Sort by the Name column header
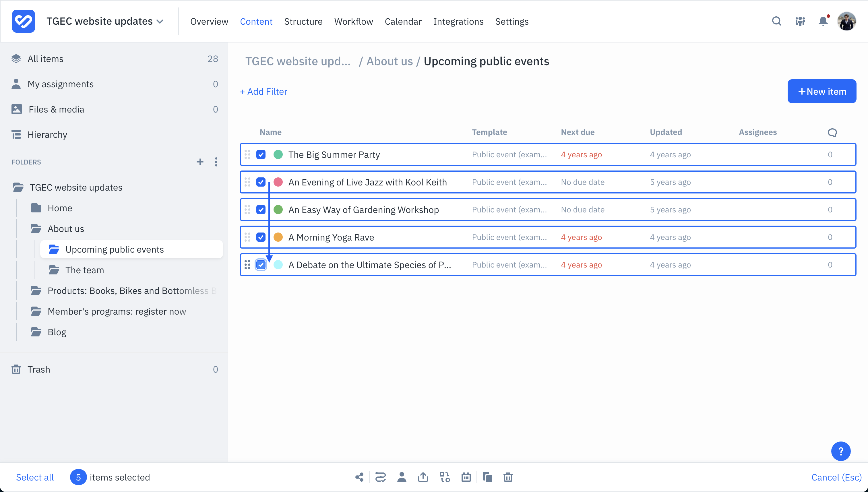Viewport: 868px width, 492px height. [x=270, y=132]
